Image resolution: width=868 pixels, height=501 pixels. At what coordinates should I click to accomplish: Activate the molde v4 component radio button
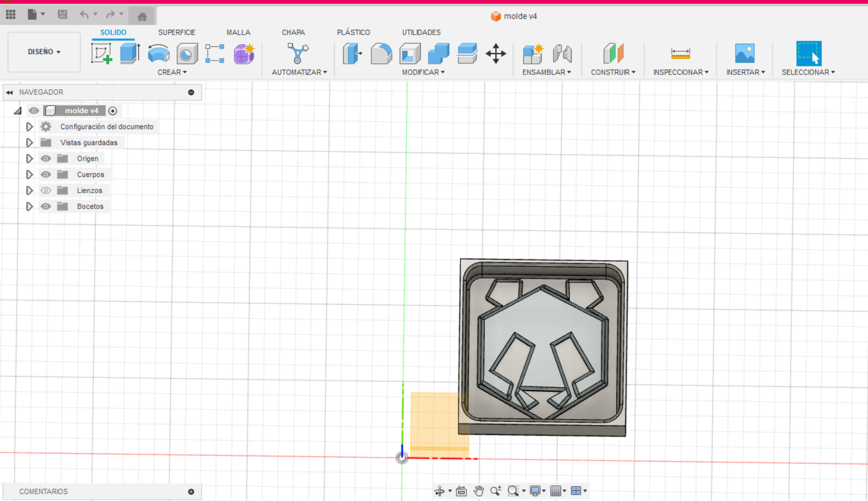(113, 111)
